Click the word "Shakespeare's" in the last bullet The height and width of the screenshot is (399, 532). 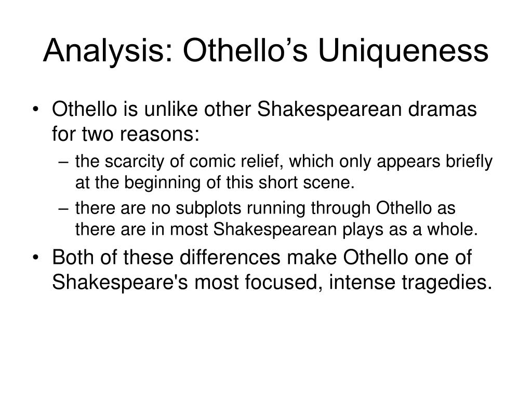tap(120, 282)
